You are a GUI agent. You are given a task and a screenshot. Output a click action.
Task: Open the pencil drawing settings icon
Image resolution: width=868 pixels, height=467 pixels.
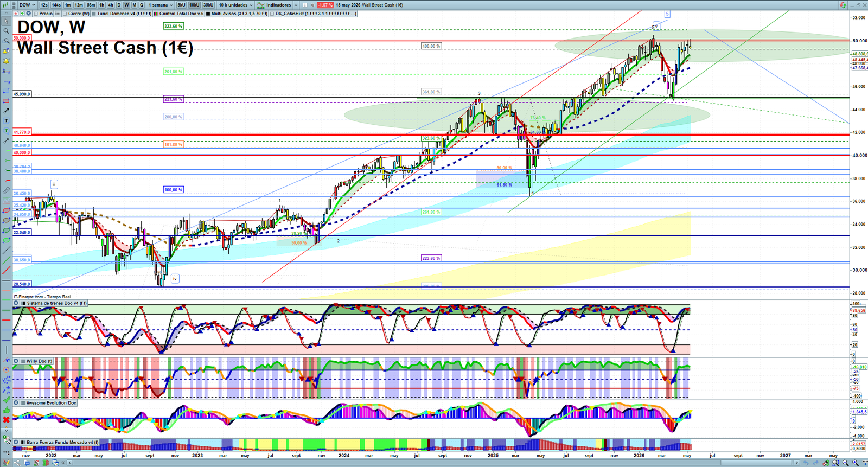(x=6, y=463)
